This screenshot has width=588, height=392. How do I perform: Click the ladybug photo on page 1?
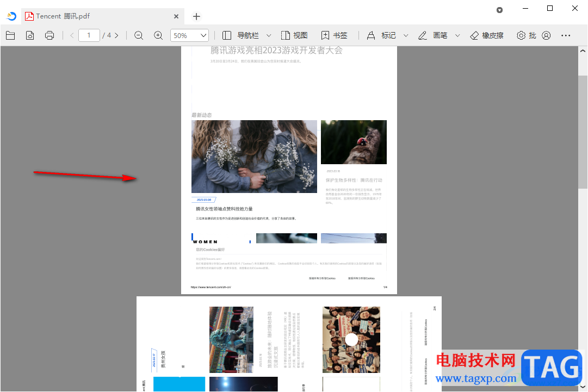click(x=354, y=142)
